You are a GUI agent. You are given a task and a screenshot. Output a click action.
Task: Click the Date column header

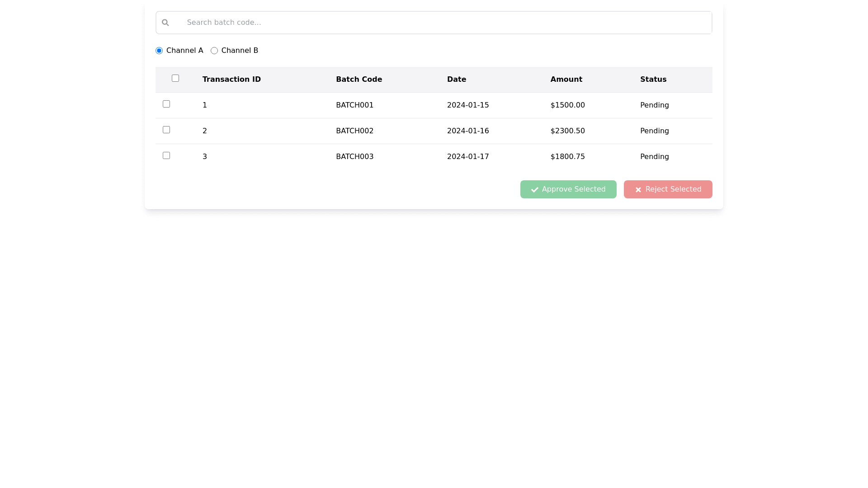click(x=456, y=80)
